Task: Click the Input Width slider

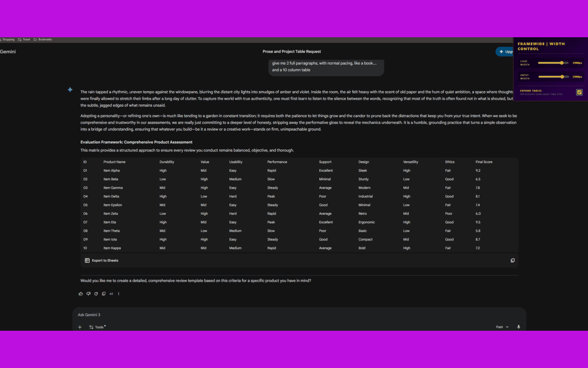Action: [553, 77]
